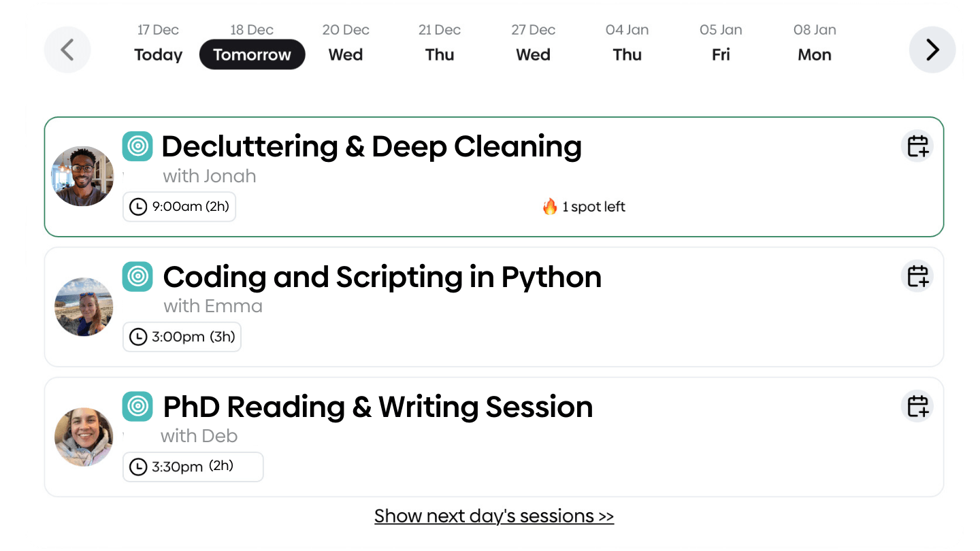Open Jonah's profile photo
Image resolution: width=980 pixels, height=551 pixels.
[x=83, y=176]
